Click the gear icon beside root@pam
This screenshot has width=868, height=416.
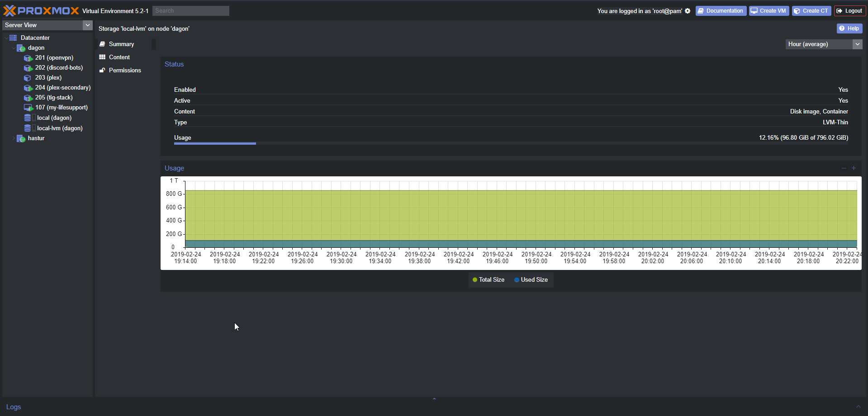[x=688, y=11]
